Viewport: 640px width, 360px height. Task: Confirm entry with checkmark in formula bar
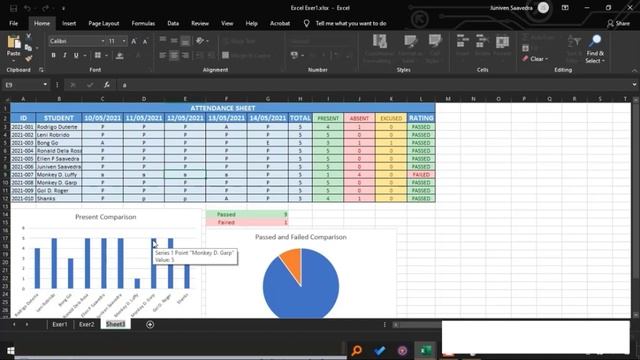(x=90, y=85)
